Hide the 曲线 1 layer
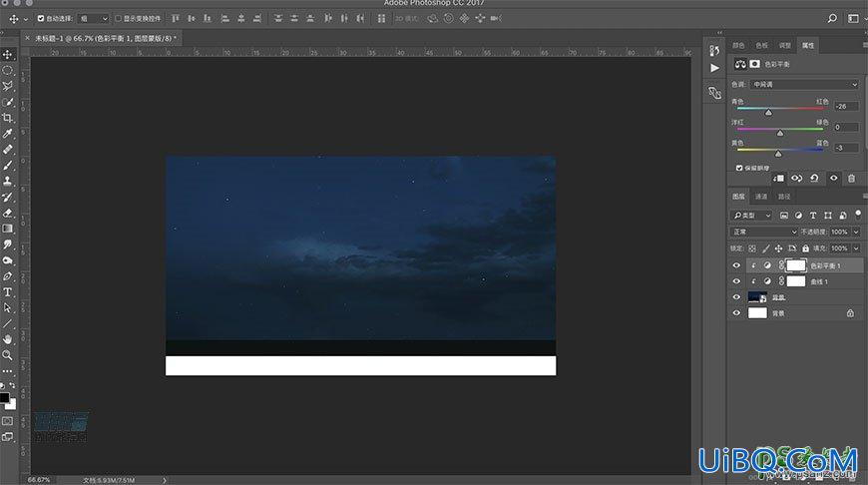This screenshot has height=485, width=868. coord(736,281)
